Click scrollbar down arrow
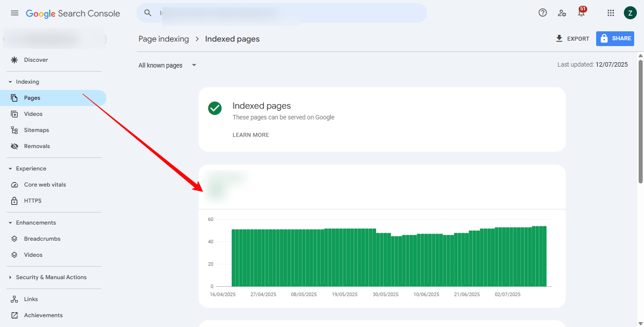 click(640, 323)
